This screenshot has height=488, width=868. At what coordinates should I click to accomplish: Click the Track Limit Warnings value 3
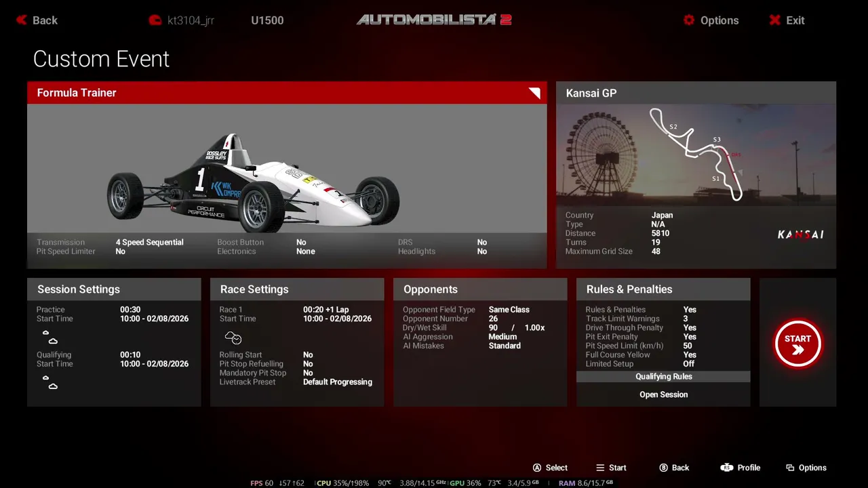[686, 319]
